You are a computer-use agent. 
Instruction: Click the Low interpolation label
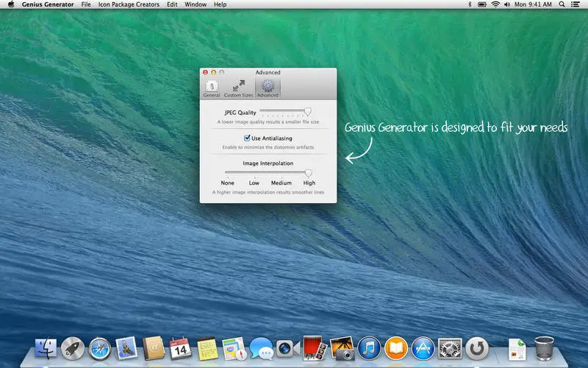[254, 183]
